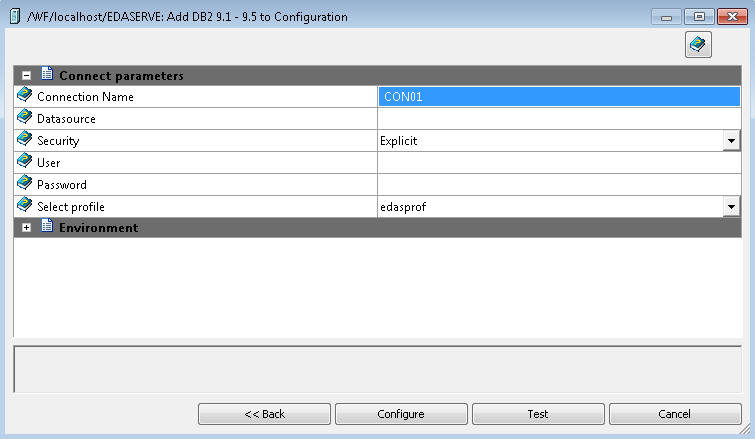Open the help book button at top right
755x439 pixels.
(x=698, y=45)
